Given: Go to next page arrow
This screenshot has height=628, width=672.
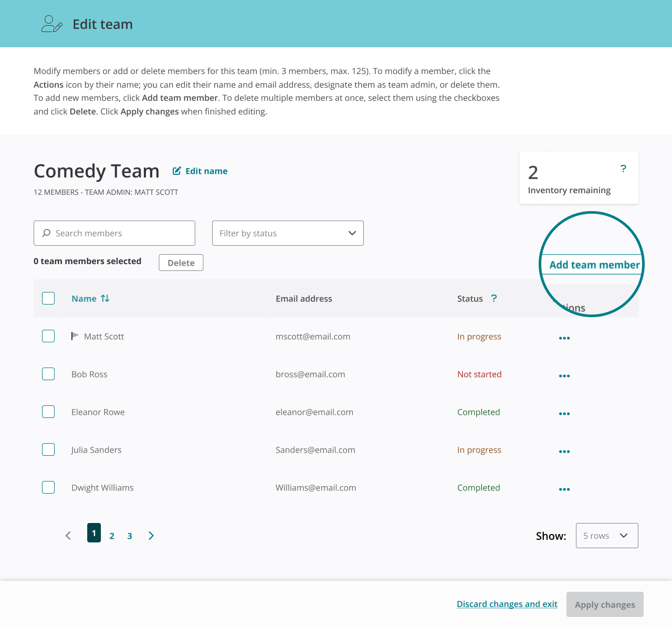Looking at the screenshot, I should tap(151, 536).
